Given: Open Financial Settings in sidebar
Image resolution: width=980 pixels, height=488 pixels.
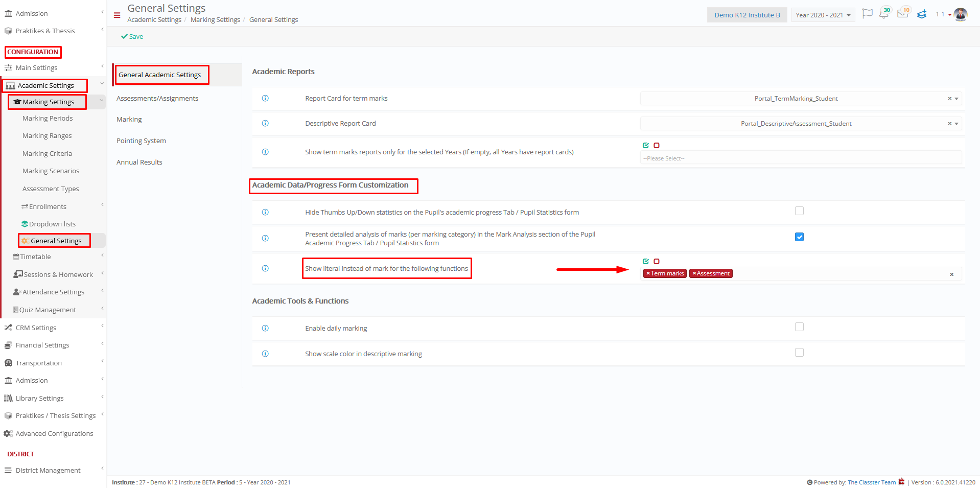Looking at the screenshot, I should click(x=42, y=345).
